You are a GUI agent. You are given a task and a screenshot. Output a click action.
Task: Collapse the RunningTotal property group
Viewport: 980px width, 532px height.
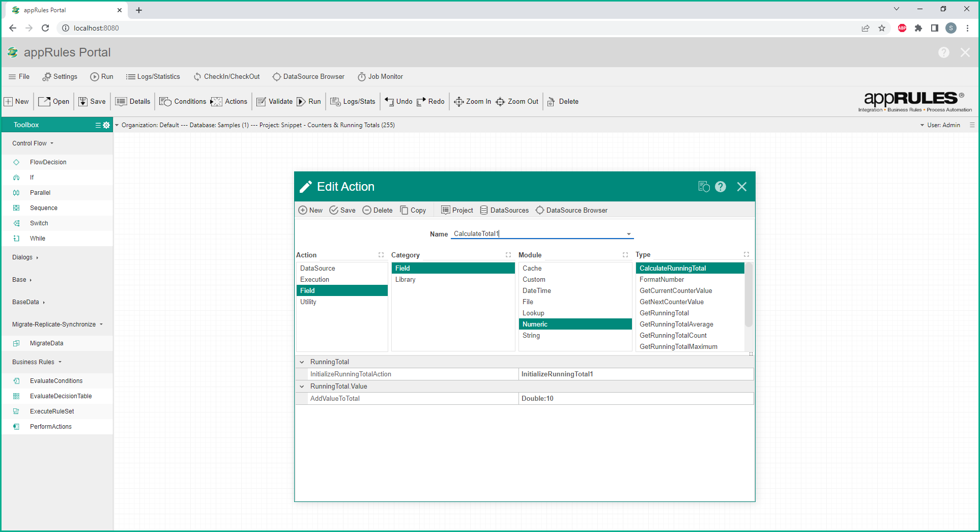click(302, 362)
